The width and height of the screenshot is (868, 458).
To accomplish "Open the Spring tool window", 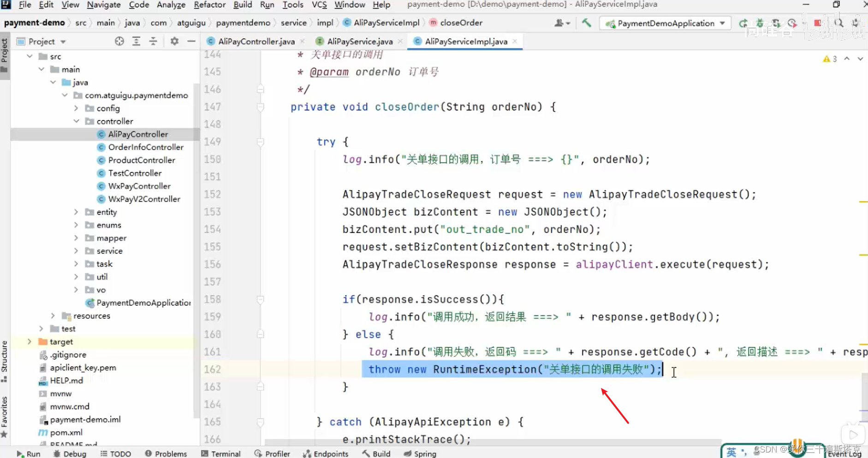I will tap(420, 453).
